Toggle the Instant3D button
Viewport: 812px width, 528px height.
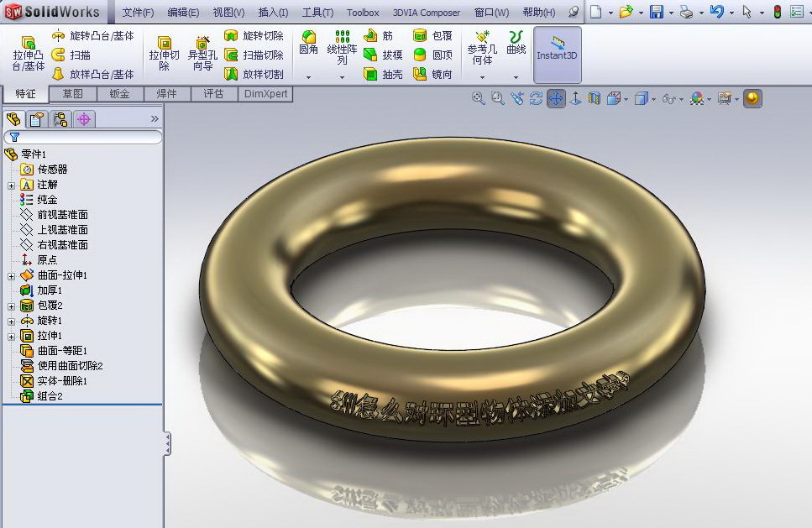click(558, 55)
